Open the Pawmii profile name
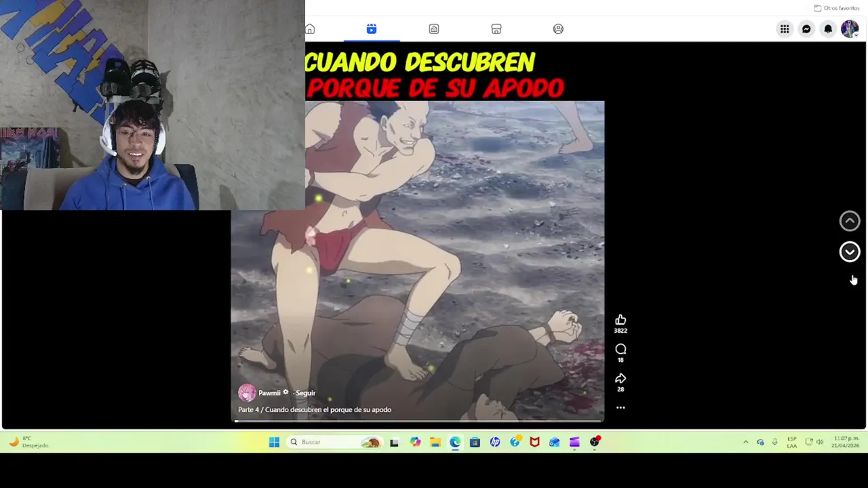The width and height of the screenshot is (868, 488). click(x=269, y=393)
